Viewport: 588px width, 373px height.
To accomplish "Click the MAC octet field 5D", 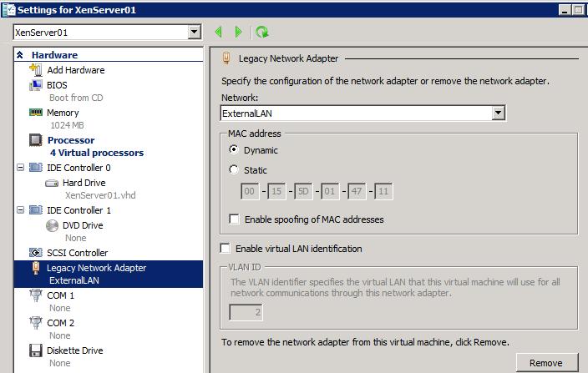I will pos(303,191).
